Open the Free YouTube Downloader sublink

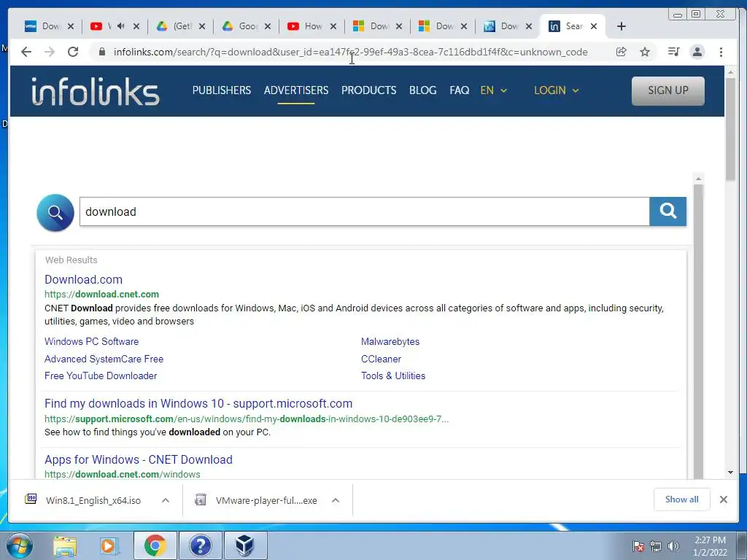click(101, 376)
